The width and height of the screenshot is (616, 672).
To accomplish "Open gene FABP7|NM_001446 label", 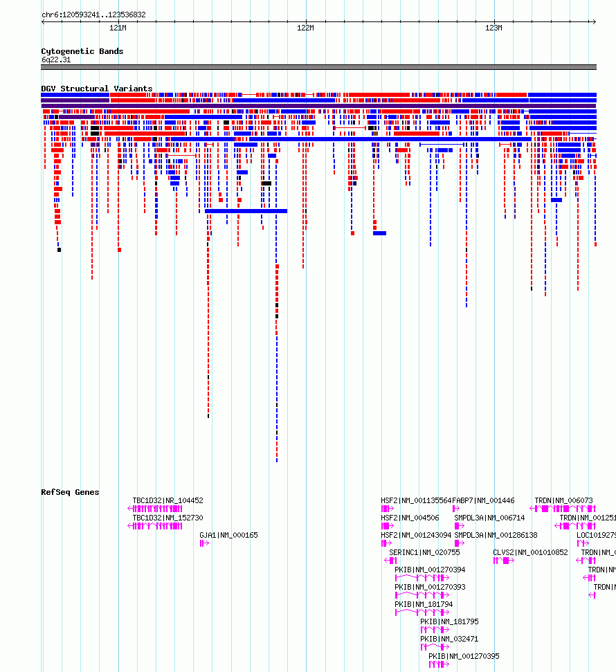I will [x=483, y=500].
